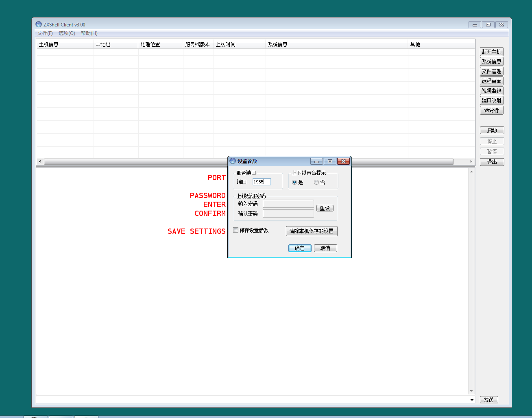
Task: Click the right scroll arrow of host list
Action: pyautogui.click(x=471, y=161)
